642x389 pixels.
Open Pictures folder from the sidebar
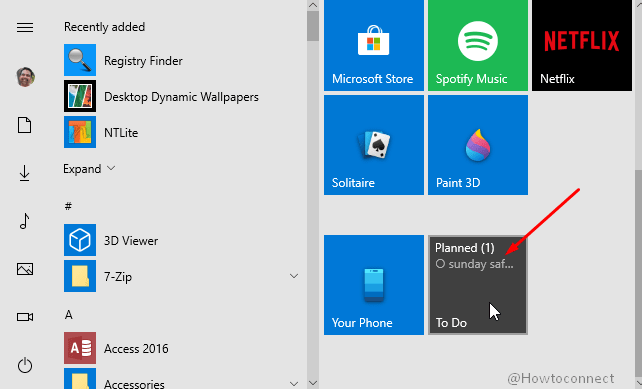click(25, 269)
